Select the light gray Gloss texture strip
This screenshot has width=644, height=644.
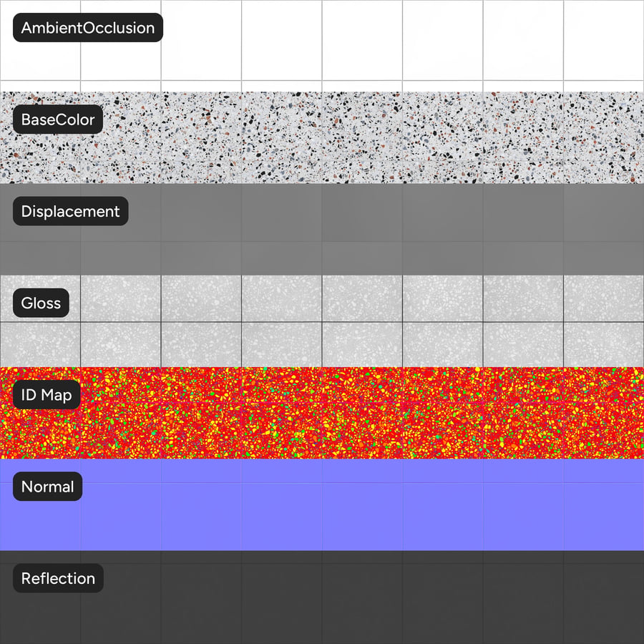click(322, 321)
